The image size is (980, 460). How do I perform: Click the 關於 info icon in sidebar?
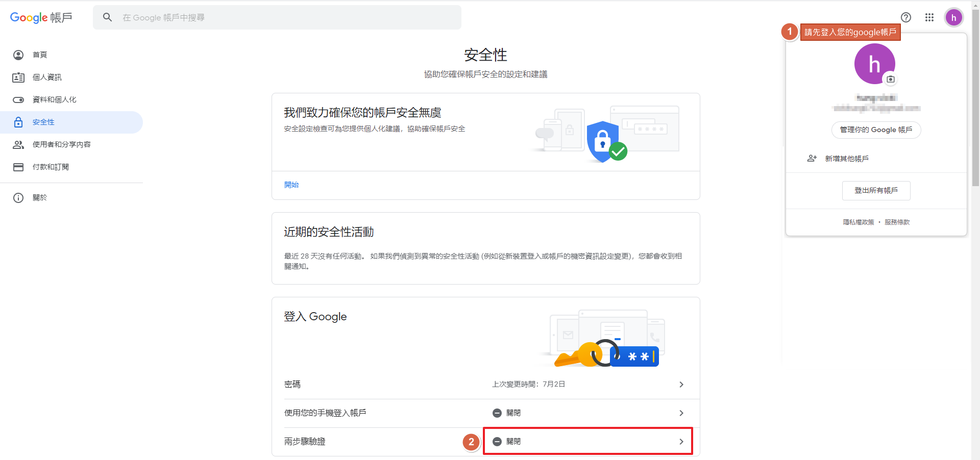tap(18, 198)
